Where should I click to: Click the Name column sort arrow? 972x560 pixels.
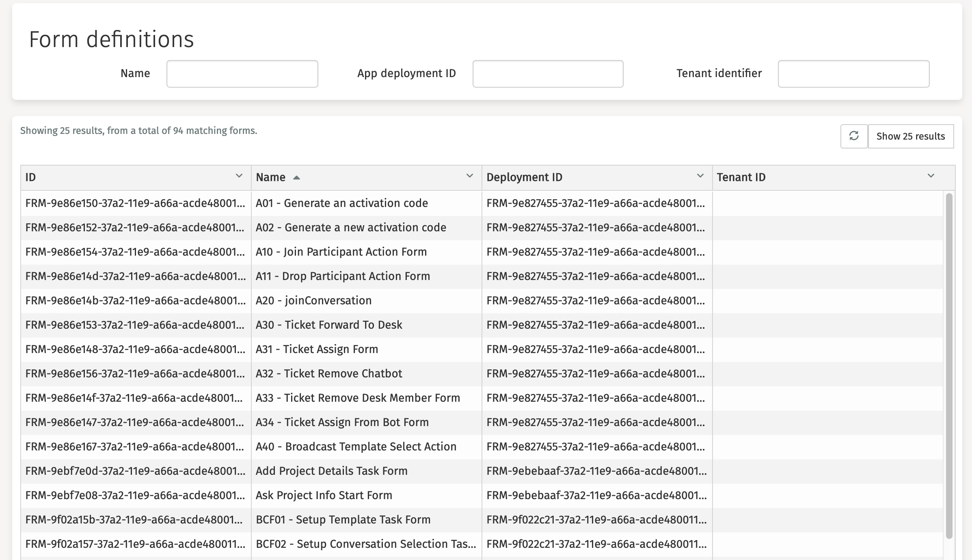(296, 178)
